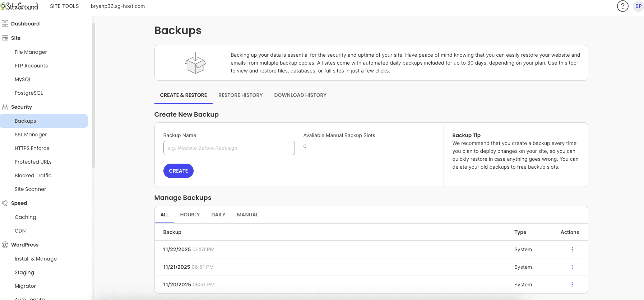This screenshot has height=300, width=644.
Task: Open Install & Manage under WordPress
Action: tap(36, 259)
